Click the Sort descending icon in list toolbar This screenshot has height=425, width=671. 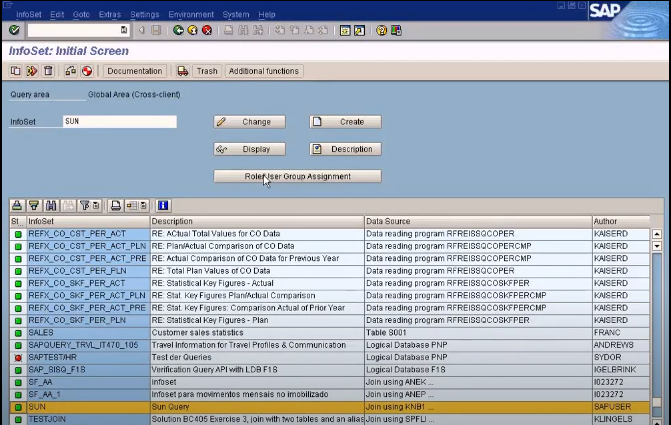(x=34, y=205)
